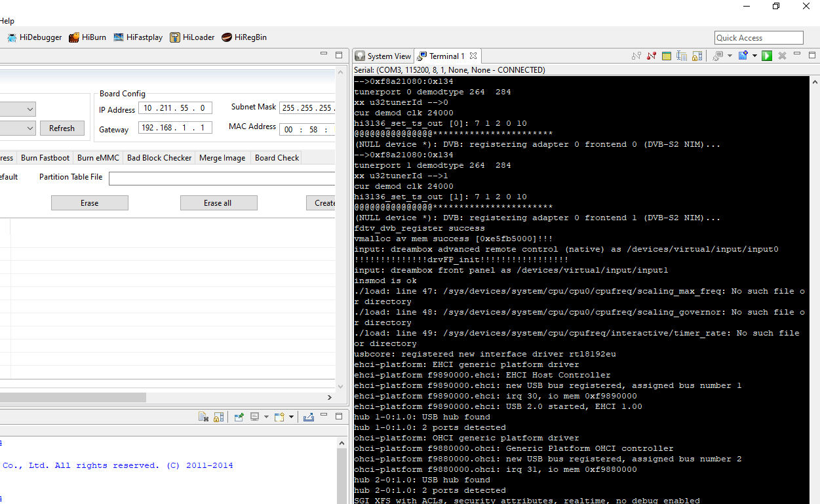Disconnect the terminal serial connection
820x504 pixels.
tap(652, 56)
